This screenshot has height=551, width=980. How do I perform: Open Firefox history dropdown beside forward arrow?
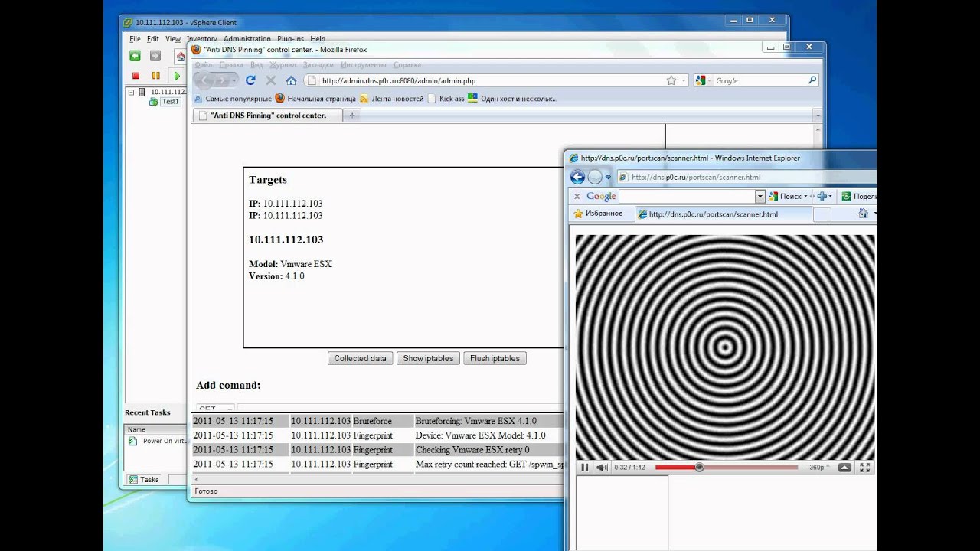tap(234, 80)
